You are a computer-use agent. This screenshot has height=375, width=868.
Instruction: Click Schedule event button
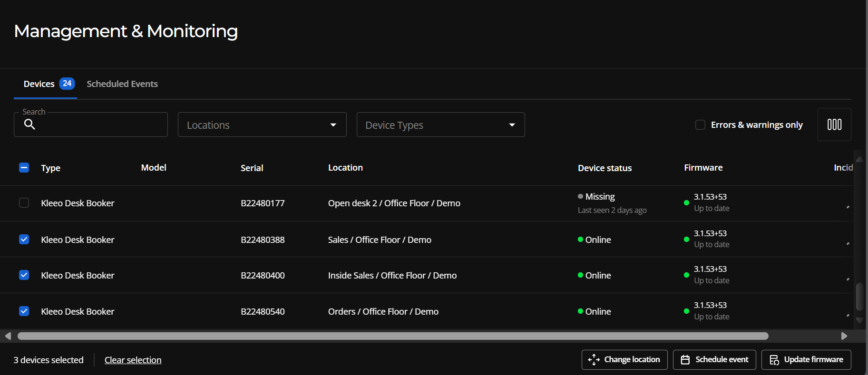click(714, 359)
